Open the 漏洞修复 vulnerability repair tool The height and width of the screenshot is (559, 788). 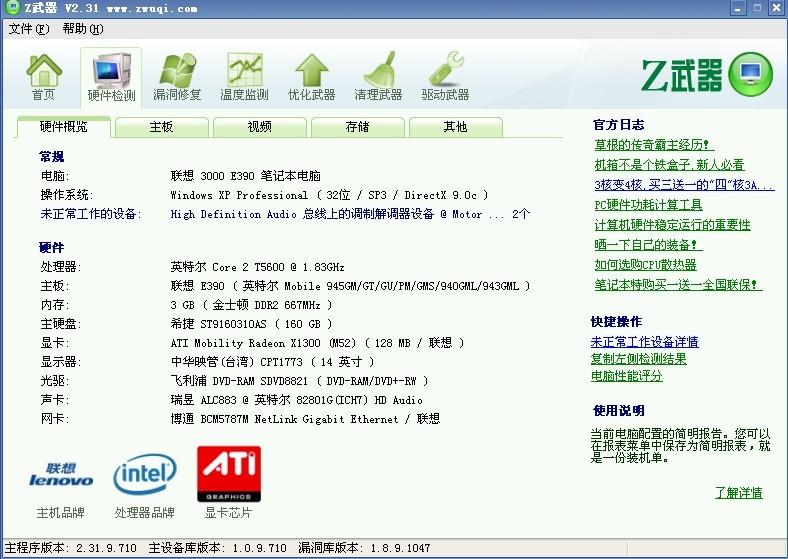[x=177, y=77]
